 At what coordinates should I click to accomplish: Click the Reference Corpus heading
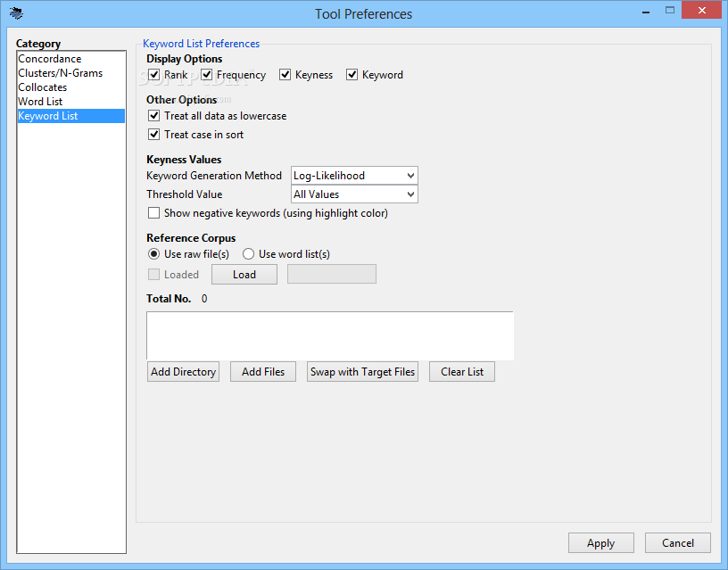click(191, 237)
